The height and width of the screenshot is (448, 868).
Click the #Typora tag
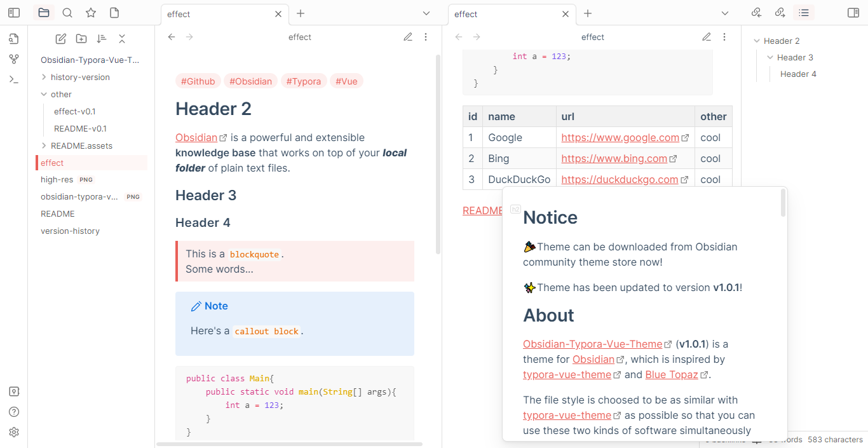click(x=304, y=81)
